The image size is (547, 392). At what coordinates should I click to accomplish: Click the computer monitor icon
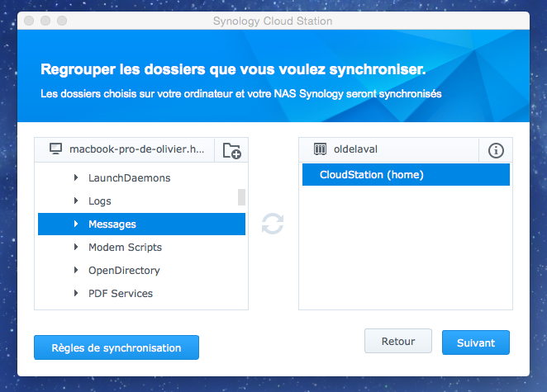55,149
